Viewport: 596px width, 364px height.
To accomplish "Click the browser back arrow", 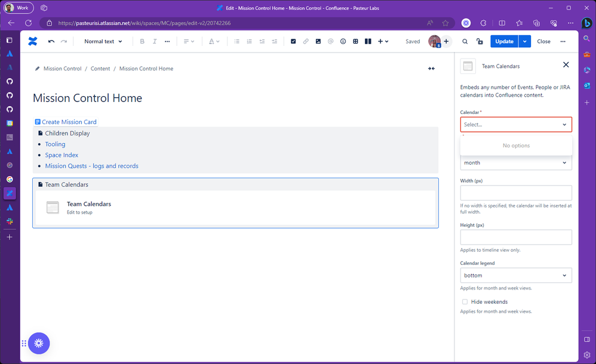I will (11, 23).
